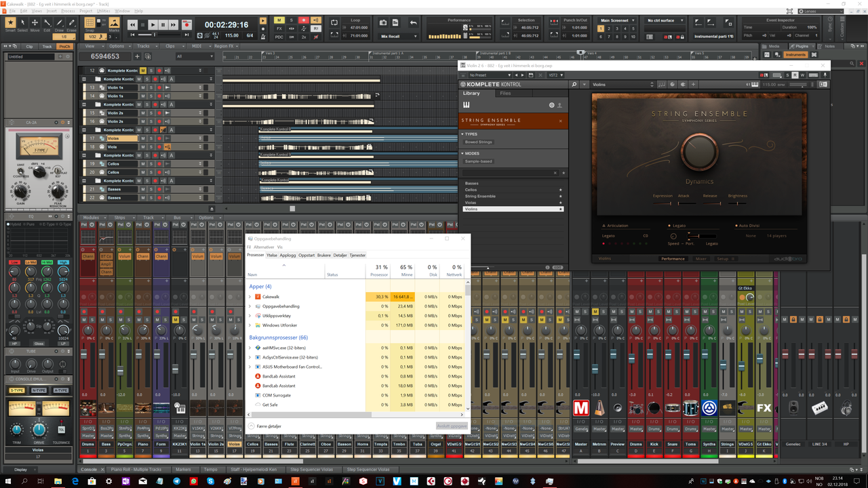Pause the transport
This screenshot has height=488, width=868.
(x=164, y=24)
